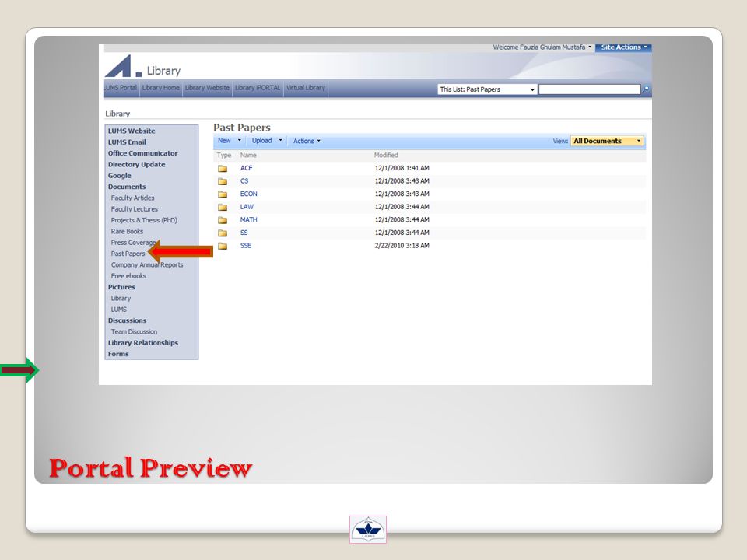Open the SS folder icon
747x560 pixels.
(x=223, y=233)
